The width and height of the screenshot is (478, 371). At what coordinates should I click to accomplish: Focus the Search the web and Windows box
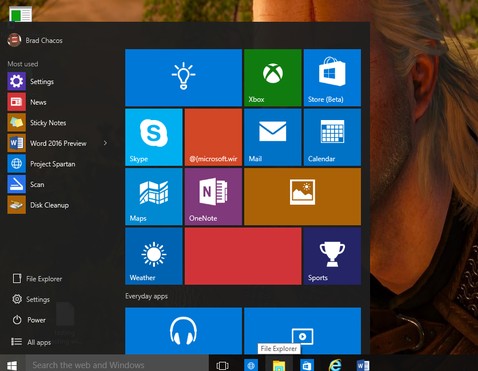tap(117, 365)
